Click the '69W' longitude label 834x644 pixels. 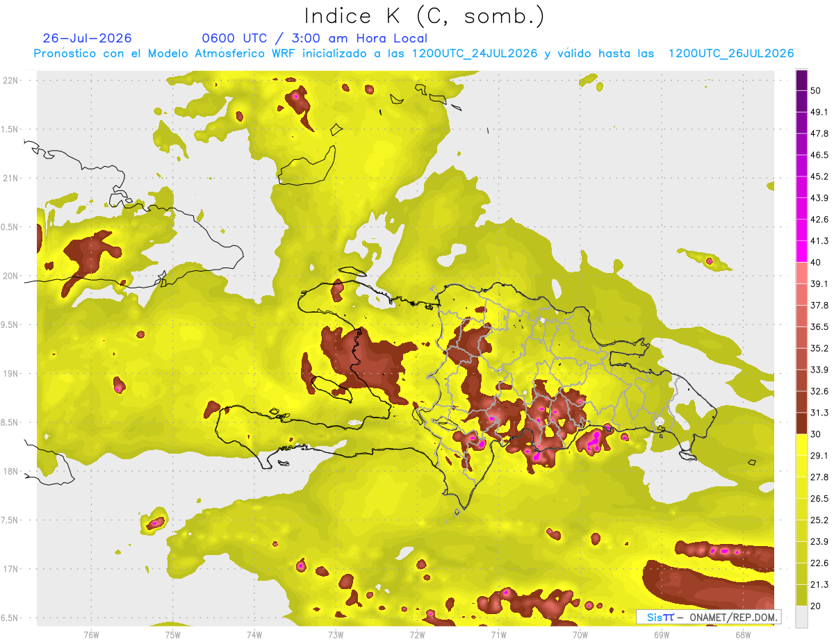(x=661, y=634)
